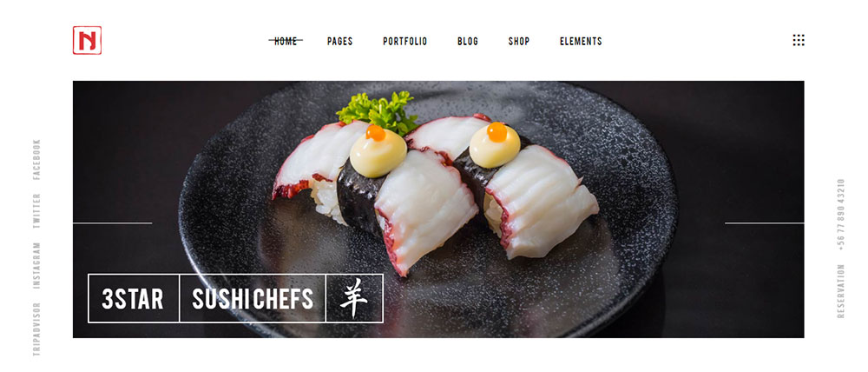Go to previous slide via left line
The width and height of the screenshot is (868, 372).
point(112,223)
